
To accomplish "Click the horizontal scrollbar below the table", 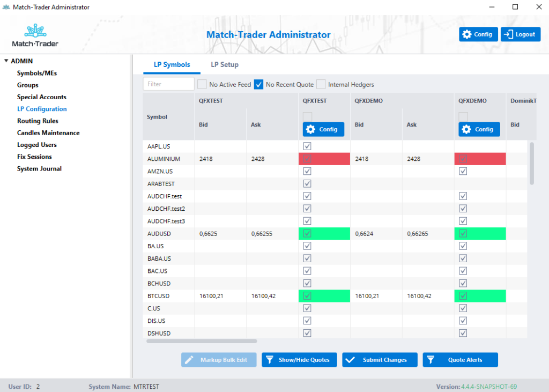I will 202,341.
